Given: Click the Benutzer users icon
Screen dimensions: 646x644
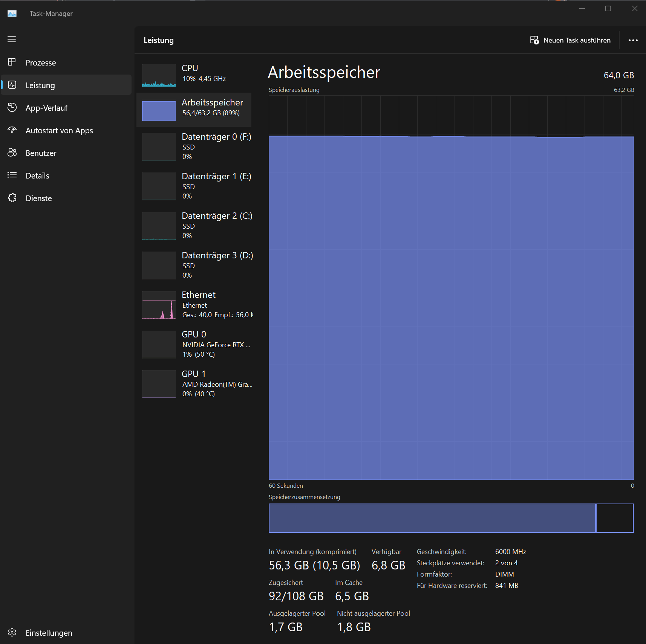Looking at the screenshot, I should point(12,153).
